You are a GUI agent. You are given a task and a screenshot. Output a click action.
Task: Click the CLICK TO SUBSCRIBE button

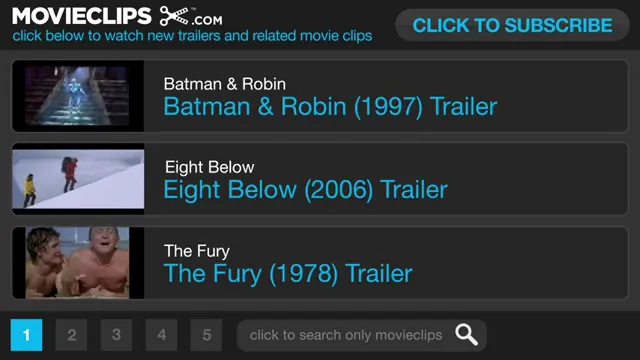(x=512, y=25)
